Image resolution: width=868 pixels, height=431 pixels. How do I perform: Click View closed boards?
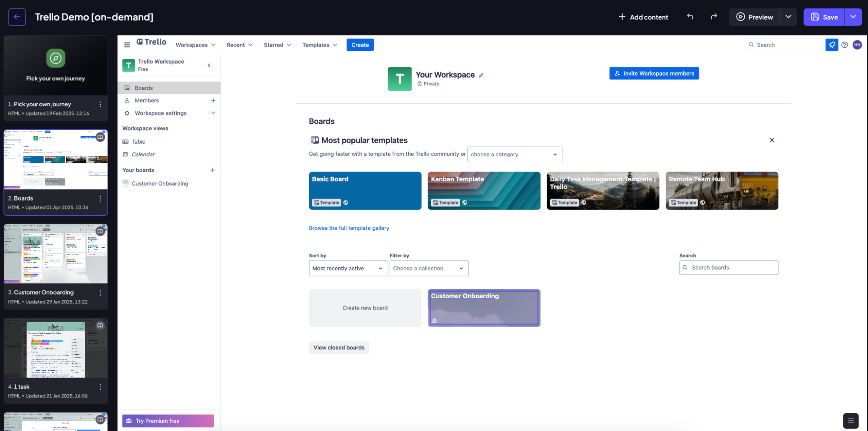pyautogui.click(x=339, y=348)
